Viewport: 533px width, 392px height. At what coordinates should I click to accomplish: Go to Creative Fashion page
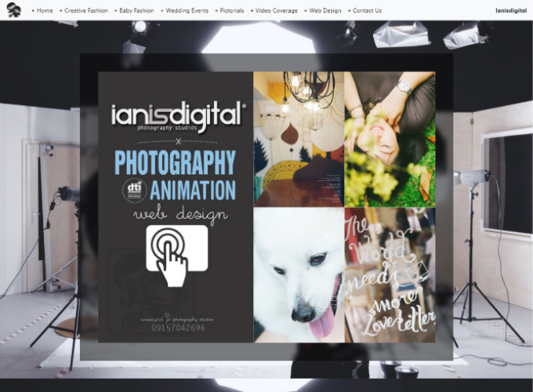[x=84, y=11]
